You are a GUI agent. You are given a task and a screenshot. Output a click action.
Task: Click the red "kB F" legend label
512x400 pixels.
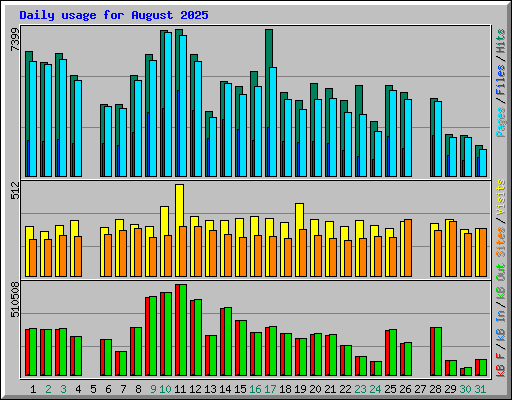click(x=500, y=364)
